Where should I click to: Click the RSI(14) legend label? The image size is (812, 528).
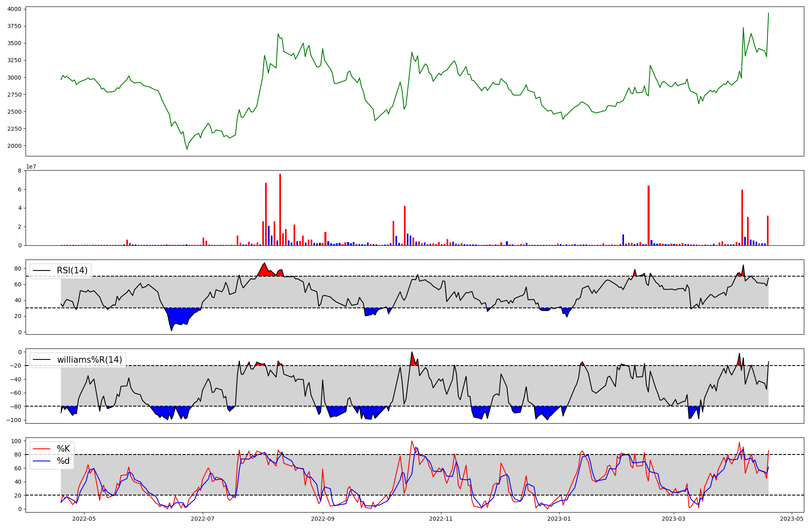[x=72, y=270]
